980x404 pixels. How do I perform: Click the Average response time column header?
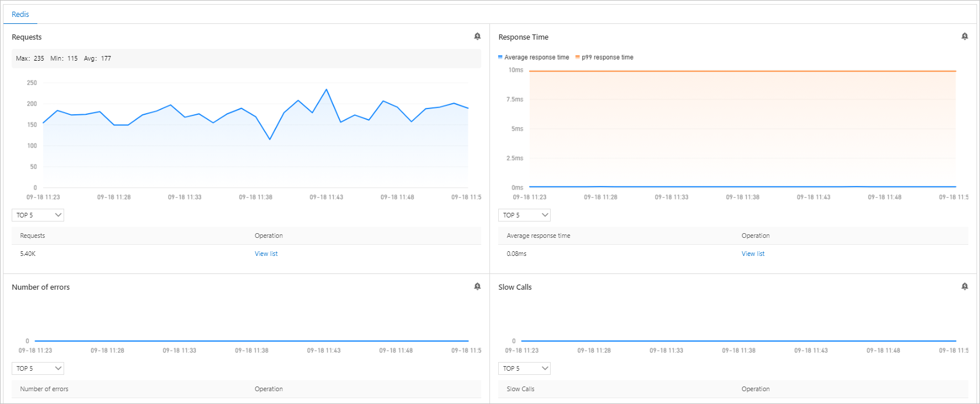(x=538, y=236)
